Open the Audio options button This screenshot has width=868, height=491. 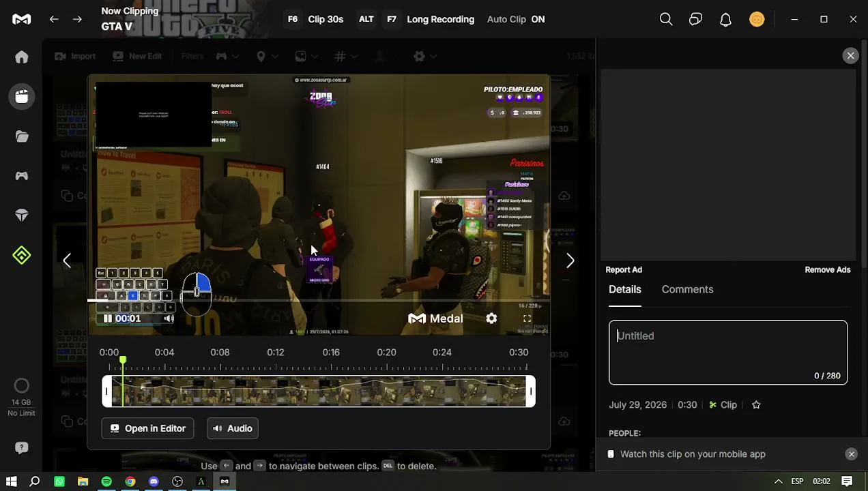[232, 428]
